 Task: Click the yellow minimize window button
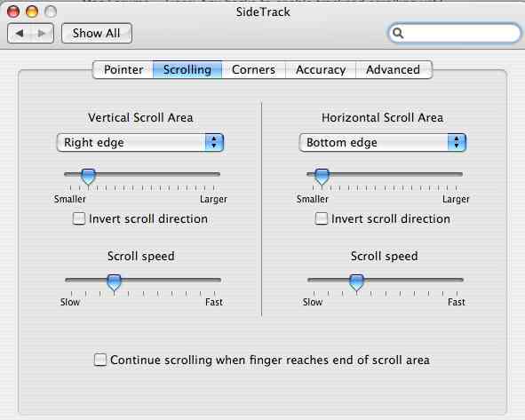[x=32, y=12]
